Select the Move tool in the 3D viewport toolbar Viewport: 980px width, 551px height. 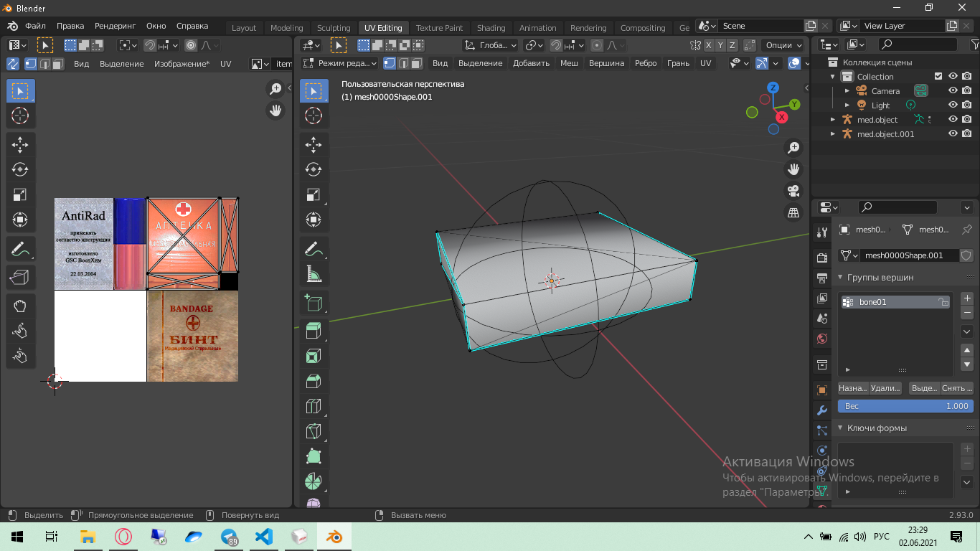[314, 144]
